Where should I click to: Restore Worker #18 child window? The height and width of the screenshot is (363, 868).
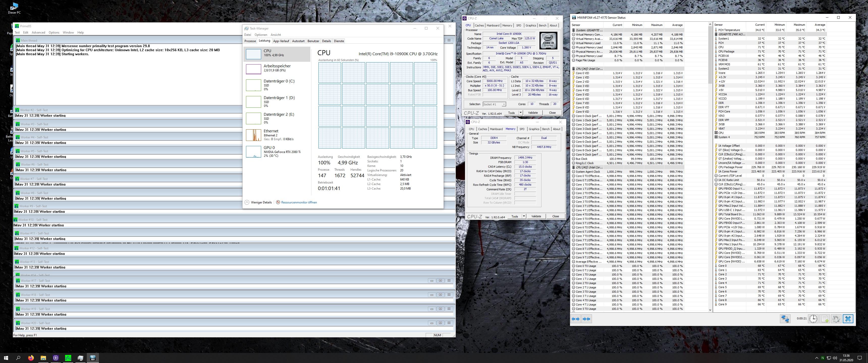tap(440, 295)
